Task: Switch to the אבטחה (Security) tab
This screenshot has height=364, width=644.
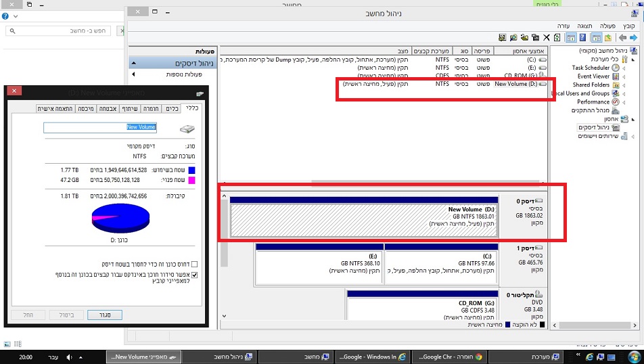Action: 107,108
